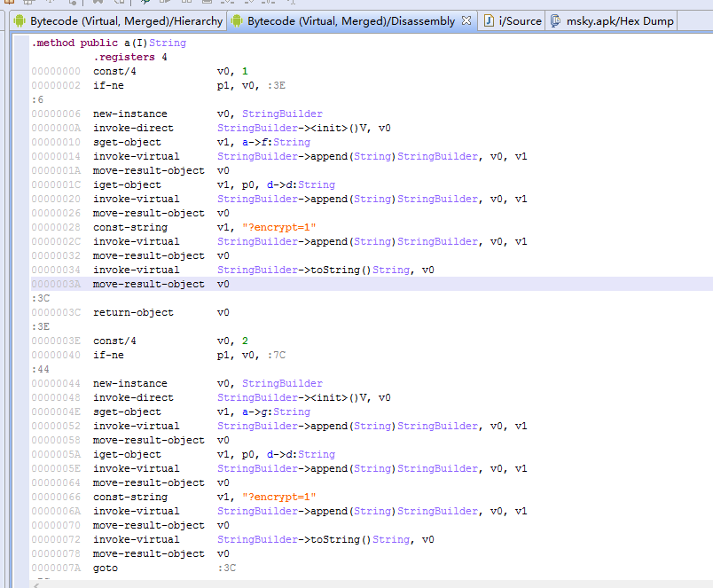Click move-result-object at address 00000078
Viewport: 713px width, 588px height.
(149, 553)
